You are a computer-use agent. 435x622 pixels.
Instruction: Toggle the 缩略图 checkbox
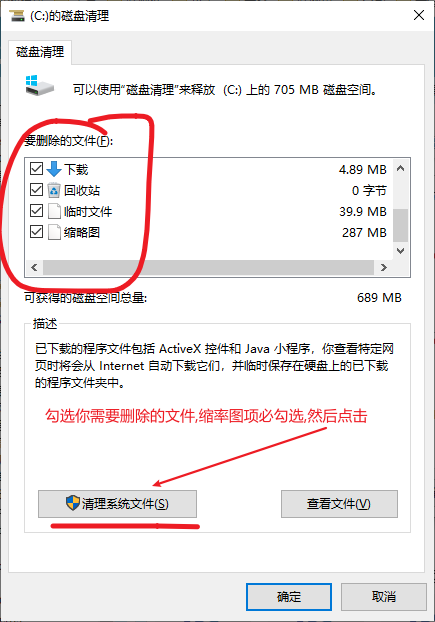pyautogui.click(x=36, y=232)
